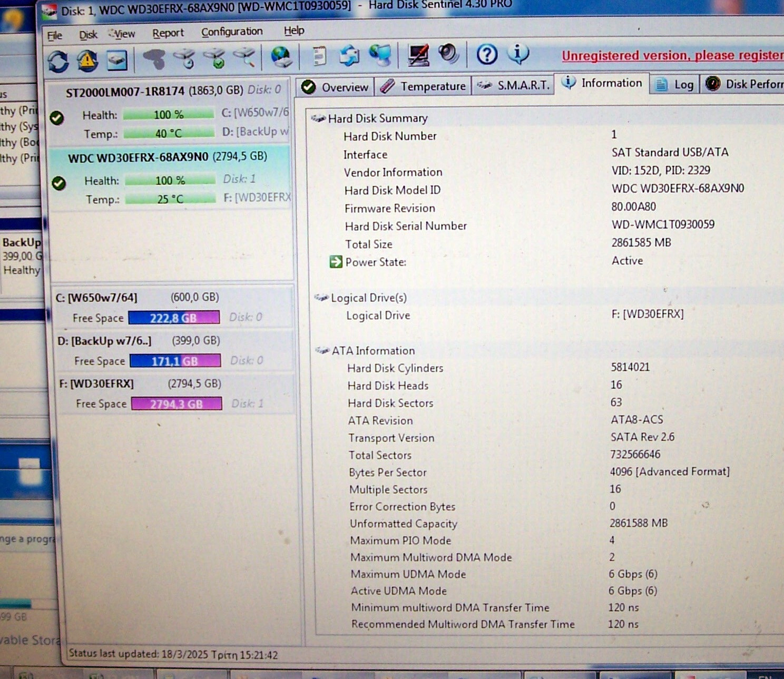Click the grey stethoscope-shaped toolbar icon
Image resolution: width=784 pixels, height=679 pixels.
tap(154, 60)
